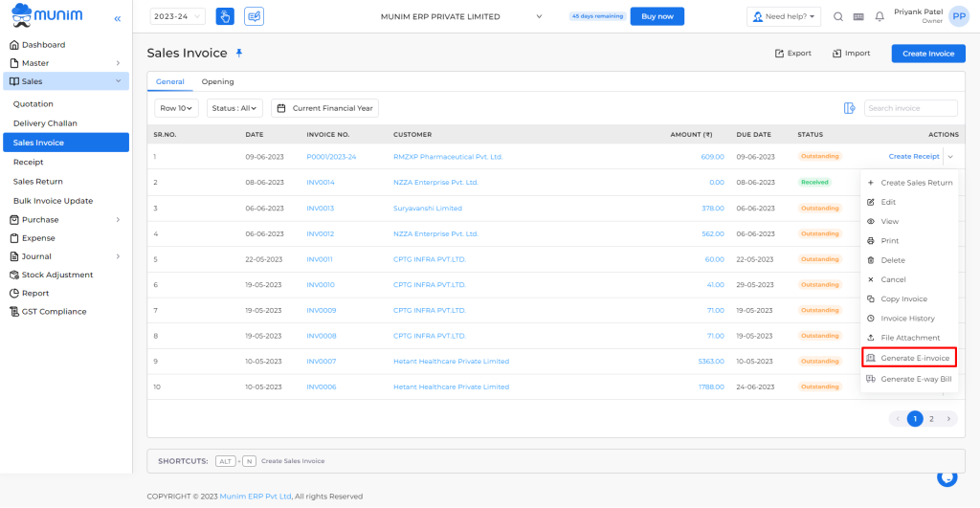This screenshot has height=508, width=980.
Task: Click the Munim logo
Action: pyautogui.click(x=48, y=15)
